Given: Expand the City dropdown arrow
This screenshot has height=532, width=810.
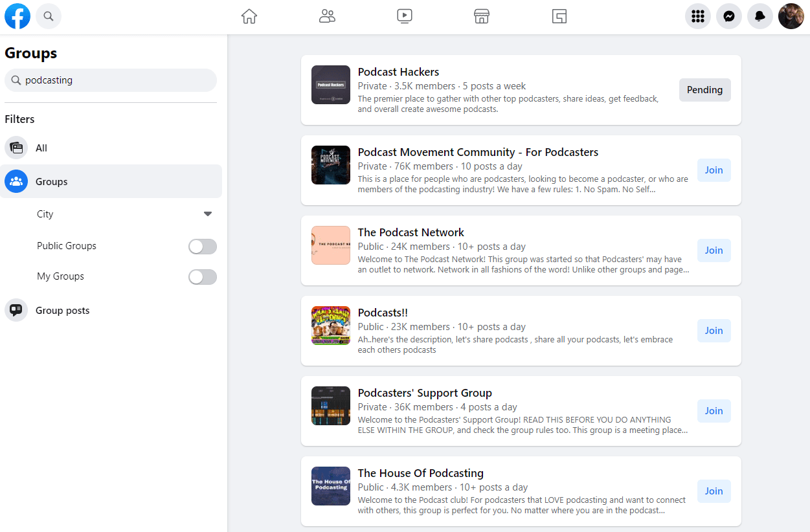Looking at the screenshot, I should tap(208, 214).
